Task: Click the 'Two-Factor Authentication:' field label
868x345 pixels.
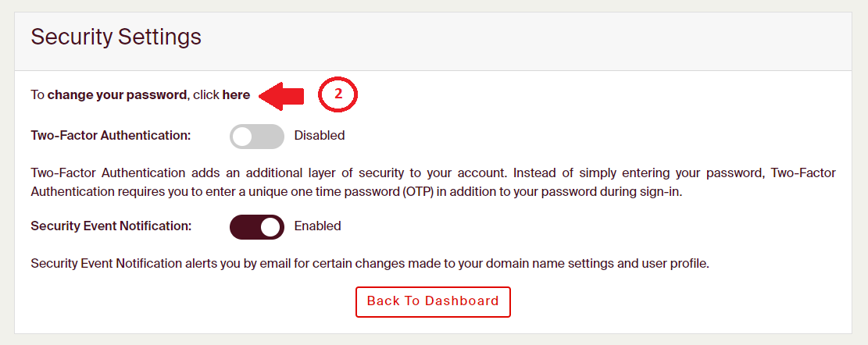Action: pos(111,136)
